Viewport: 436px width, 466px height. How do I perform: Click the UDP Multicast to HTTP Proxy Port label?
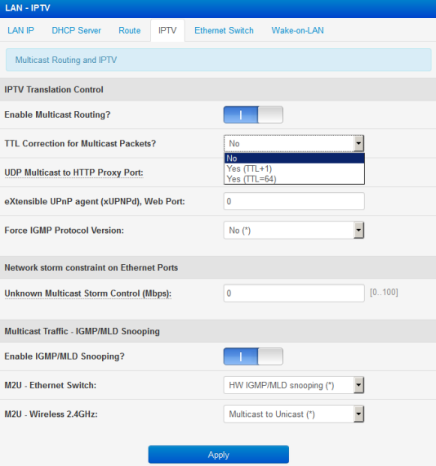click(74, 173)
